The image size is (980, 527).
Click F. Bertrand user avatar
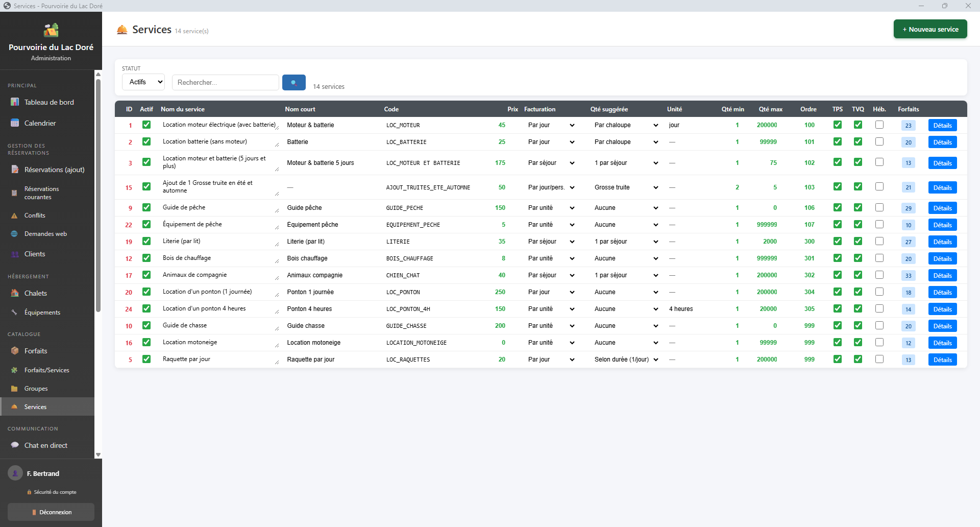tap(15, 473)
